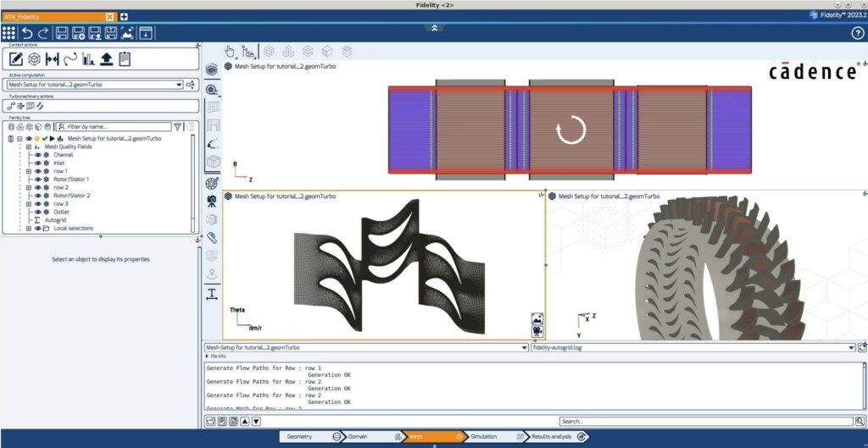868x448 pixels.
Task: Hide the Outlet family
Action: point(38,212)
